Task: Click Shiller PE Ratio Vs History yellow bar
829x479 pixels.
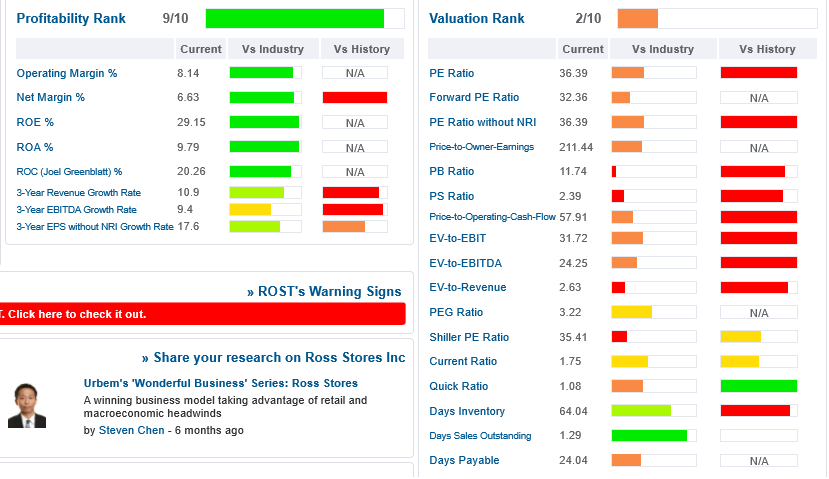Action: point(741,336)
